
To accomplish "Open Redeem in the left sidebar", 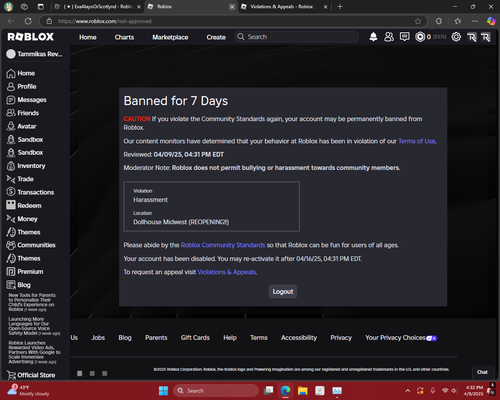I will tap(24, 205).
